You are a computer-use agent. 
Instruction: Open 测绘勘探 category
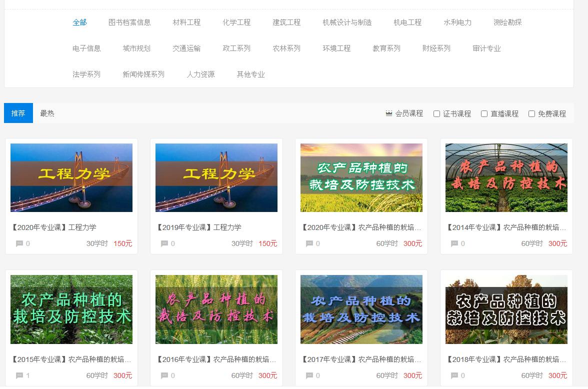click(508, 22)
